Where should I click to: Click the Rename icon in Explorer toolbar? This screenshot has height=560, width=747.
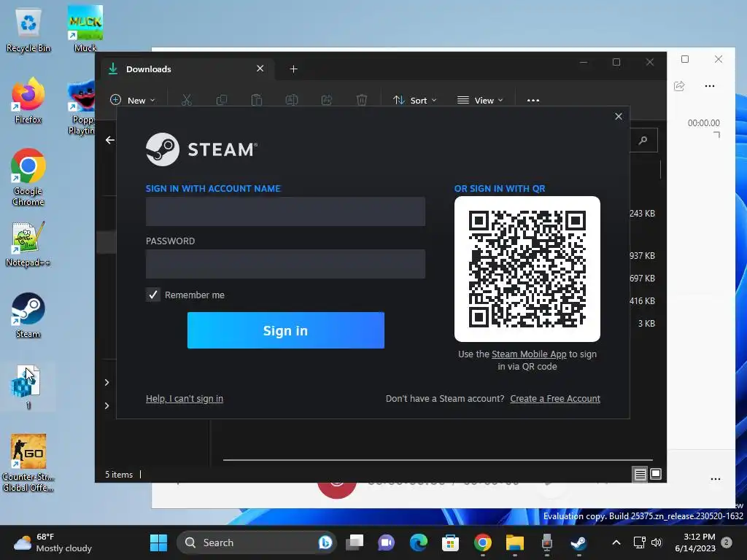292,100
